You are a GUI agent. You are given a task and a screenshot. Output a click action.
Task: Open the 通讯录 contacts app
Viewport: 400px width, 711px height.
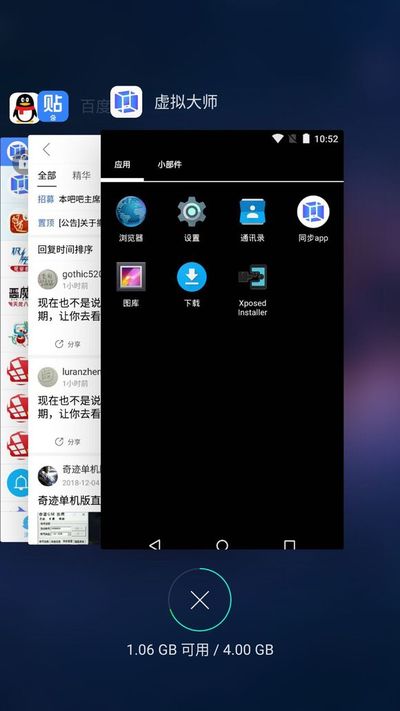pyautogui.click(x=252, y=211)
